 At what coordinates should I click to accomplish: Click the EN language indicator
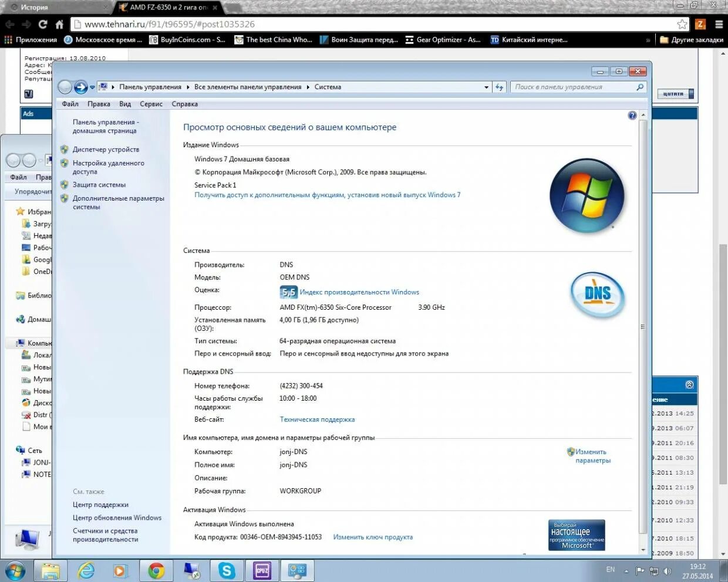(x=611, y=570)
